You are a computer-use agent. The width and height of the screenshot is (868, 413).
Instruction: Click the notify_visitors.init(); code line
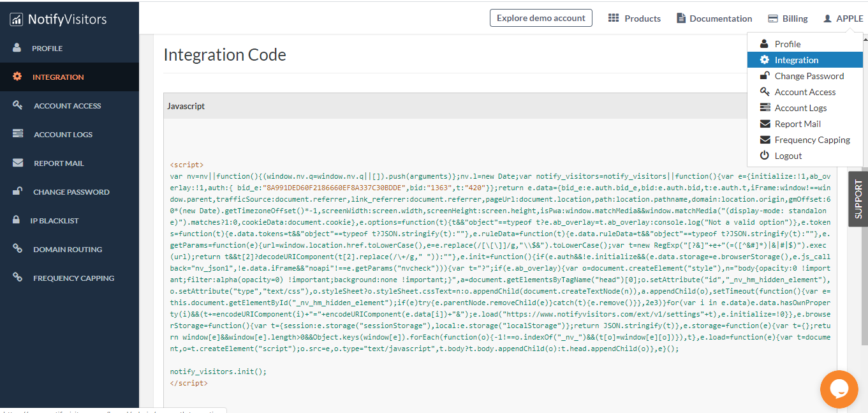(x=218, y=372)
